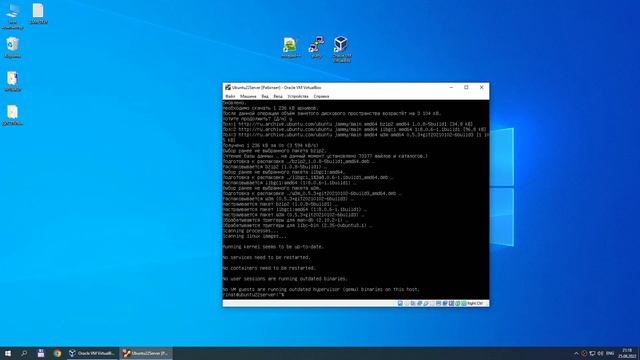Image resolution: width=640 pixels, height=360 pixels.
Task: Click the purple app icon on taskbar
Action: 40,353
